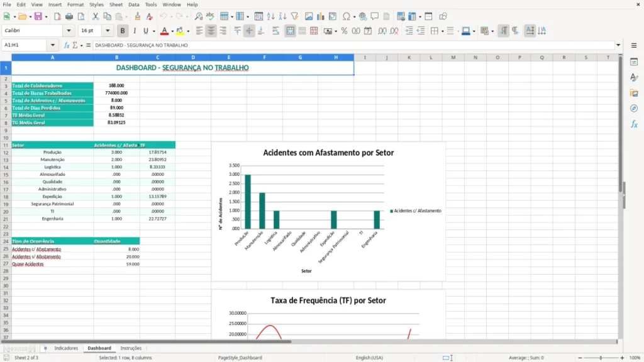This screenshot has height=362, width=644.
Task: Open the sidebar Gallery icon
Action: [x=634, y=93]
